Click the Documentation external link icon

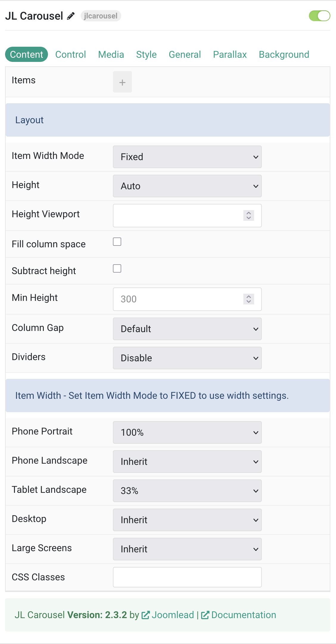205,615
